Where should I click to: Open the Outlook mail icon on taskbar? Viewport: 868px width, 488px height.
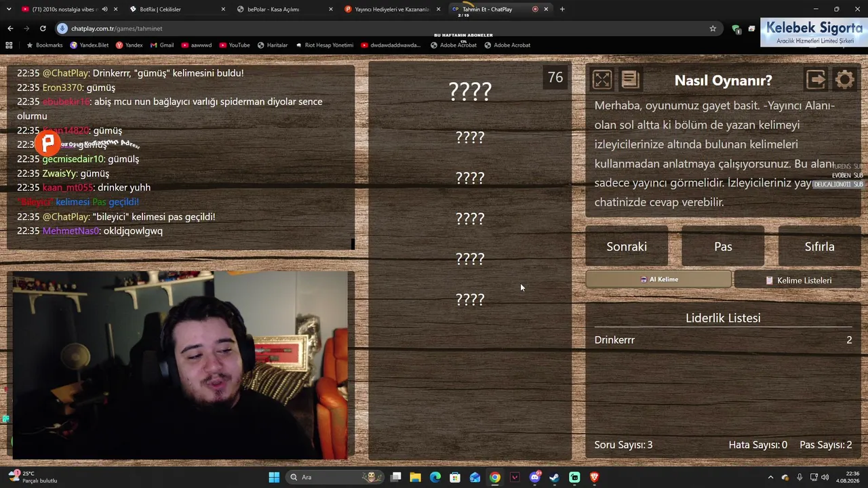coord(475,477)
